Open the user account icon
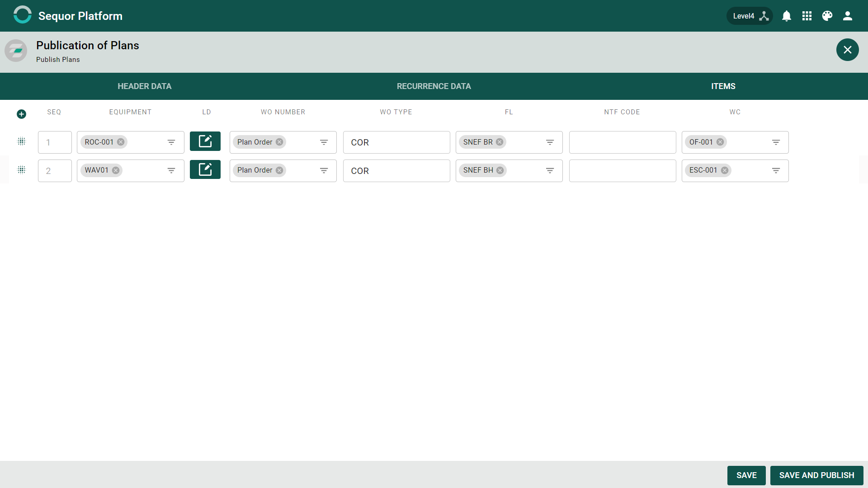This screenshot has width=868, height=488. (x=848, y=16)
